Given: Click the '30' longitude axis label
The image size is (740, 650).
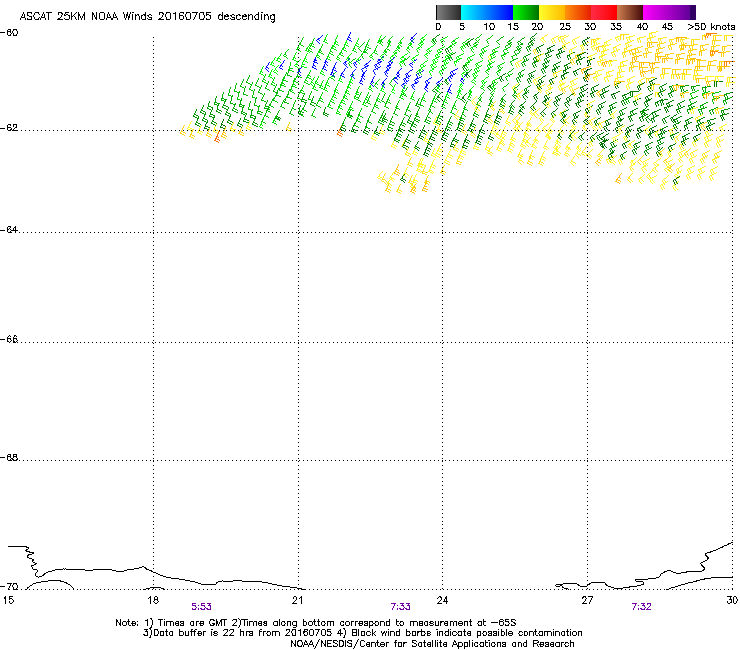Looking at the screenshot, I should click(x=732, y=600).
